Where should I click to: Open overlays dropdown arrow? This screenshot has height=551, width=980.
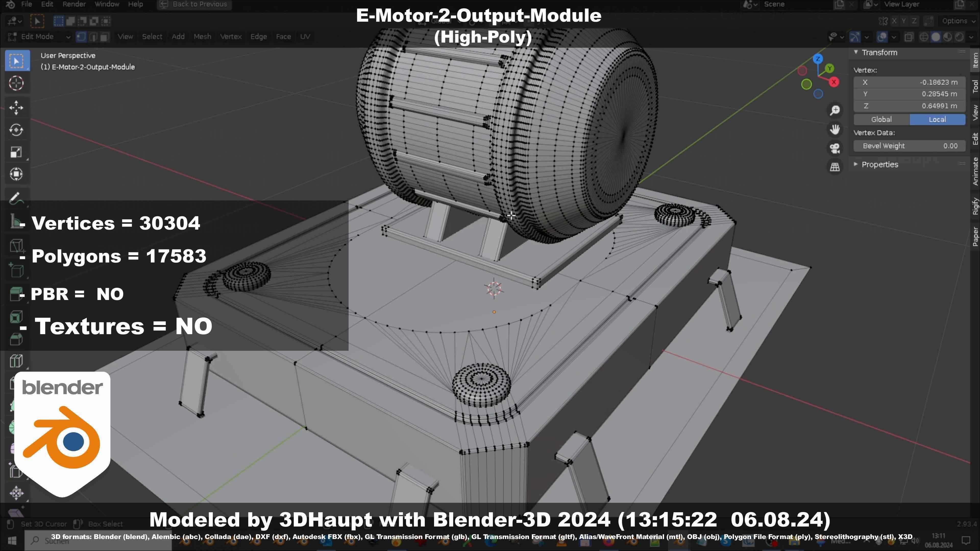tap(894, 37)
